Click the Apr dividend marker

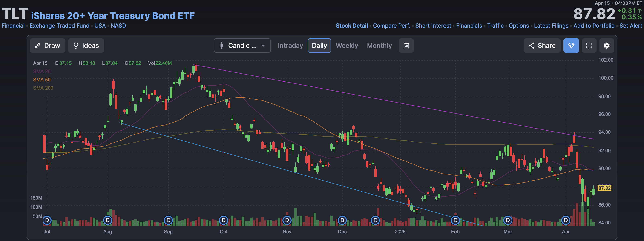(x=566, y=220)
